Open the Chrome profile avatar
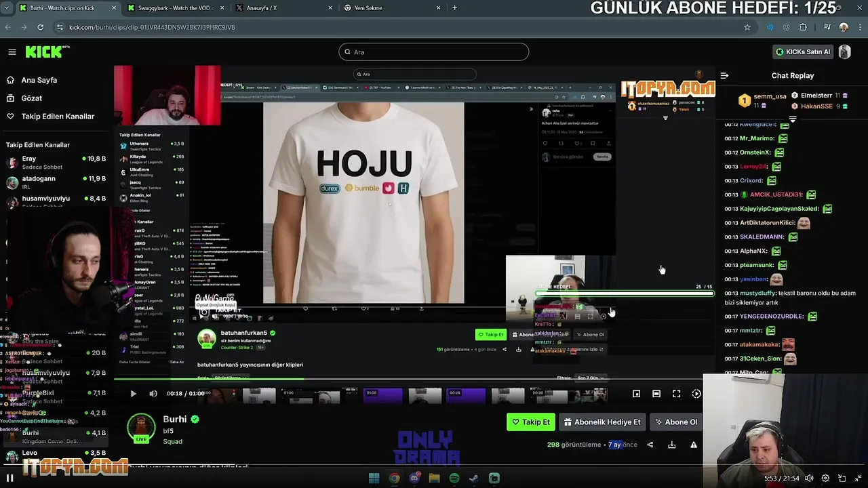 coord(844,27)
